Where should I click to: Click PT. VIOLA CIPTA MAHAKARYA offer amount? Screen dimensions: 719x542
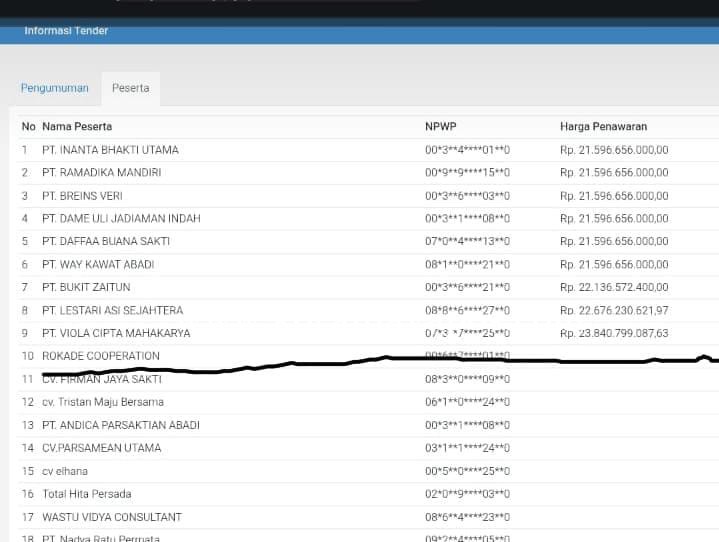coord(614,334)
